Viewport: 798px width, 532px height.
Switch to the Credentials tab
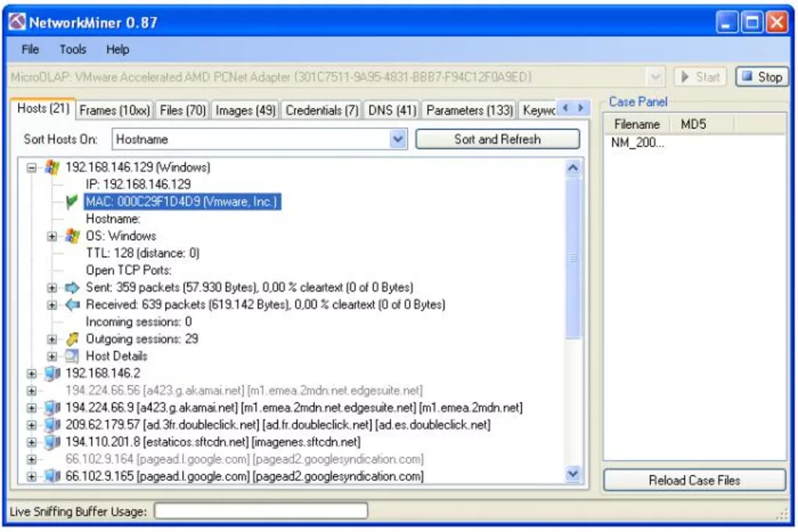(x=321, y=110)
